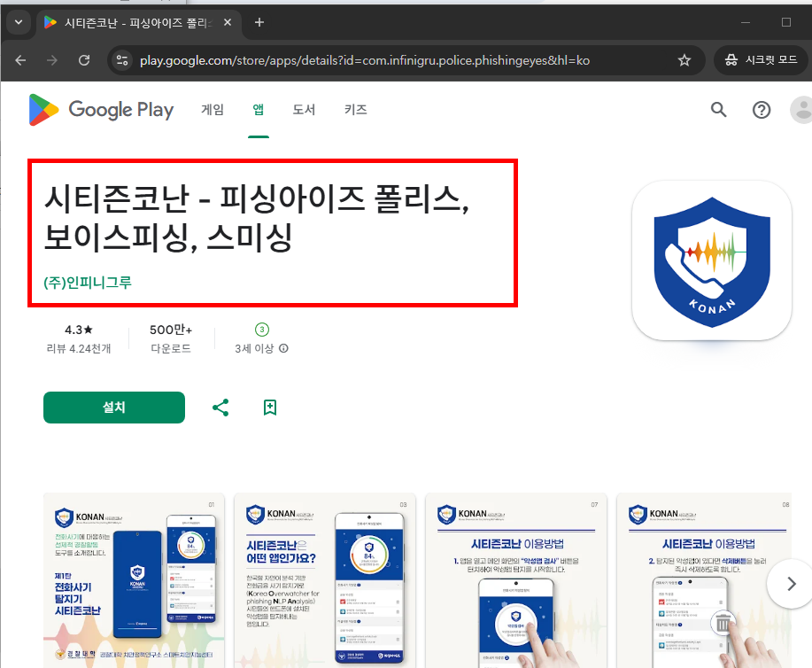The image size is (812, 668).
Task: Add app to wishlist with bookmark icon
Action: pyautogui.click(x=268, y=407)
